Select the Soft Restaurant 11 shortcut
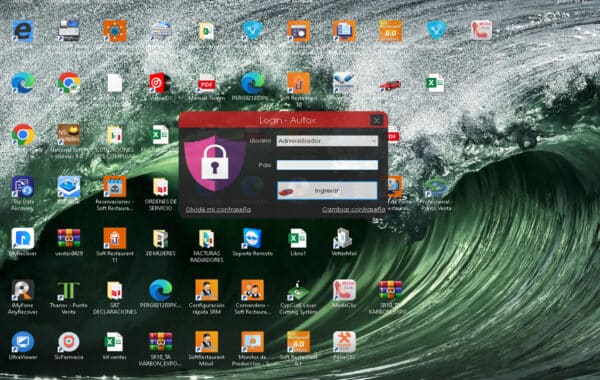This screenshot has height=380, width=600. pyautogui.click(x=115, y=245)
